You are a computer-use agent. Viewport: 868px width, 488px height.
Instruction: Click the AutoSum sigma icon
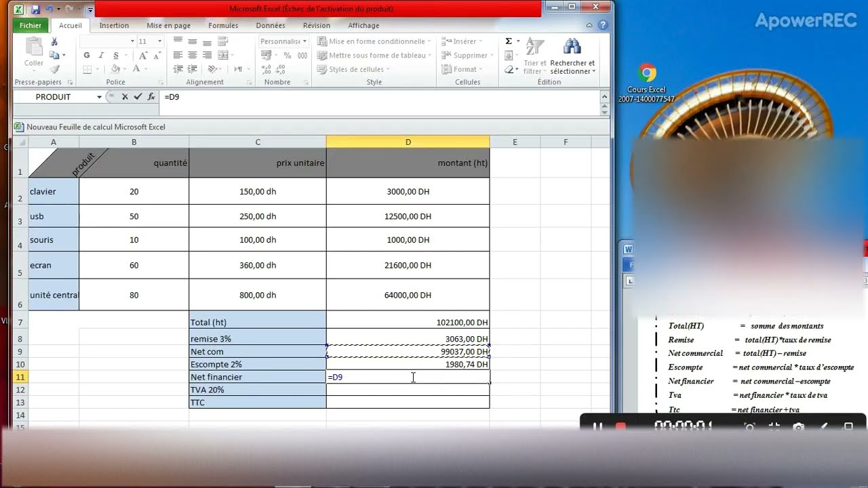point(509,41)
